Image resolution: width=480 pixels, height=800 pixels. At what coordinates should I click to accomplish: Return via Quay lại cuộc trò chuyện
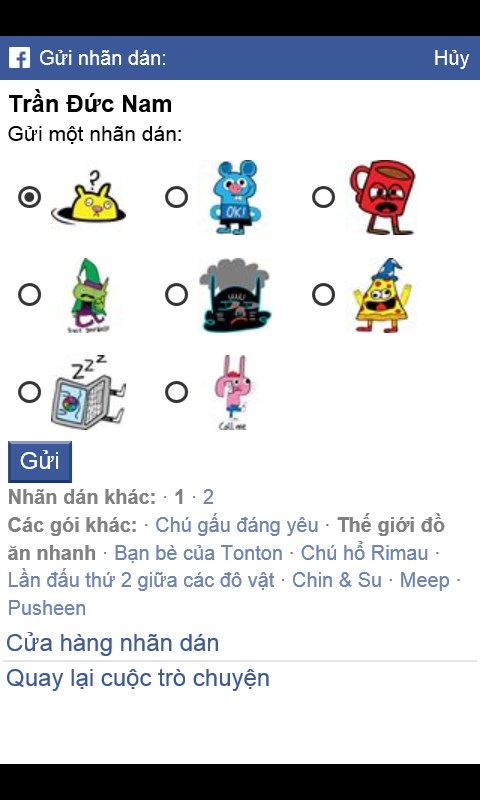pyautogui.click(x=138, y=679)
